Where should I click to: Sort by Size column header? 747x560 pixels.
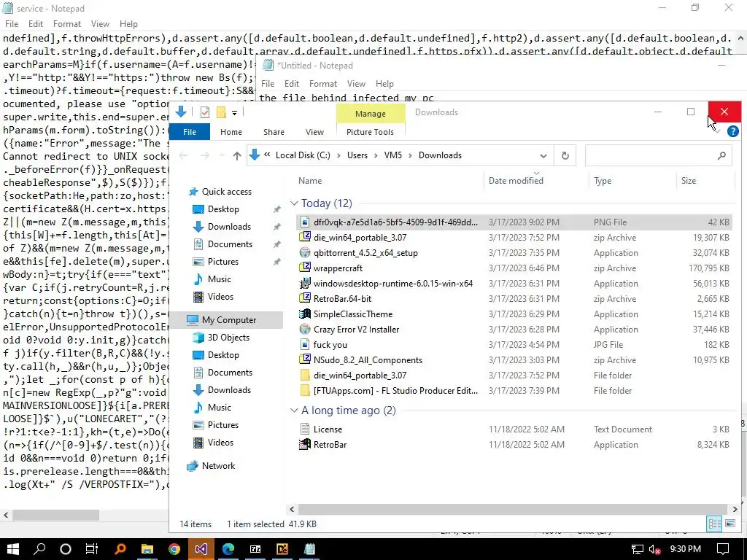coord(689,181)
